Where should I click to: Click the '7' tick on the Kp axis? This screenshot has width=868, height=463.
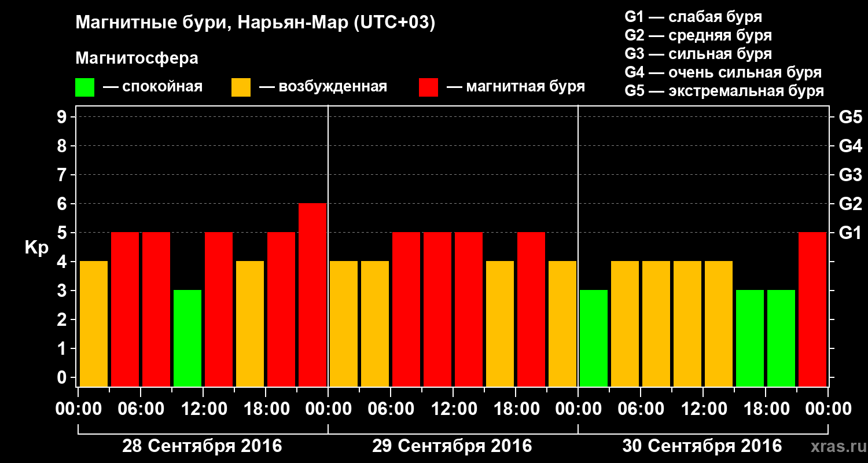[x=63, y=175]
